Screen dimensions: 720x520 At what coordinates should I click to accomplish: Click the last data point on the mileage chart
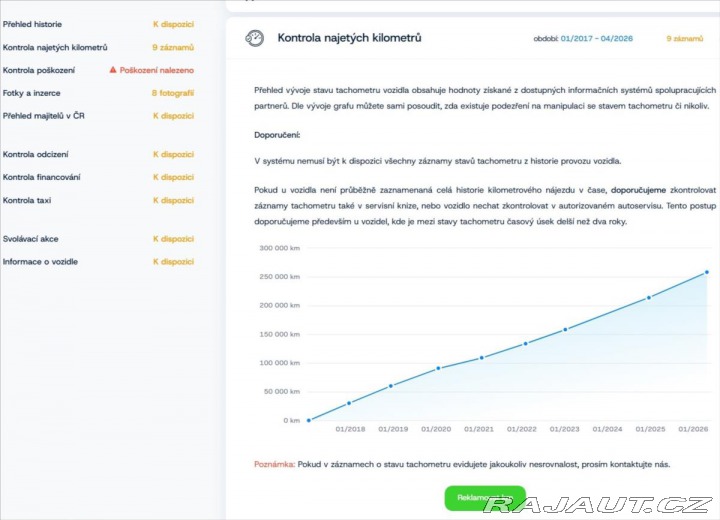click(x=707, y=272)
